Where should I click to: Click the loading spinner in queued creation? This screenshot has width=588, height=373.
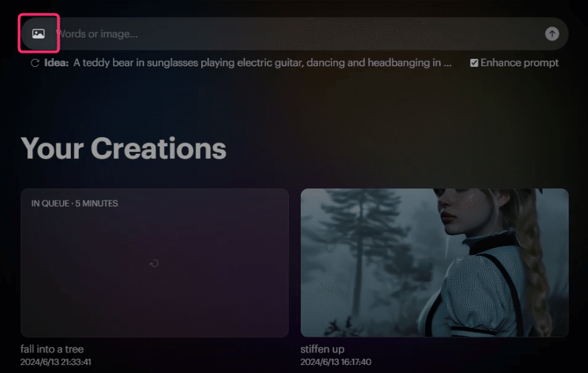pos(154,263)
